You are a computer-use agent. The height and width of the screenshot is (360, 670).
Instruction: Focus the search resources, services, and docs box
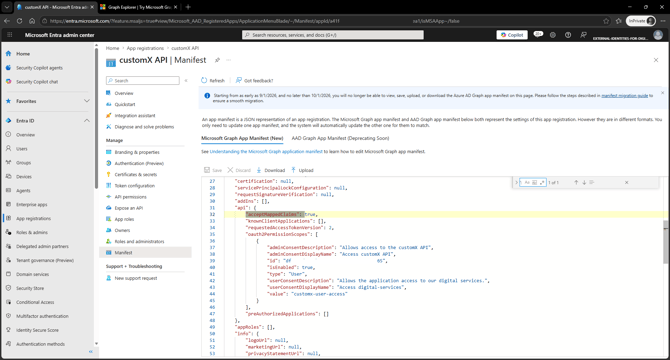pos(333,35)
